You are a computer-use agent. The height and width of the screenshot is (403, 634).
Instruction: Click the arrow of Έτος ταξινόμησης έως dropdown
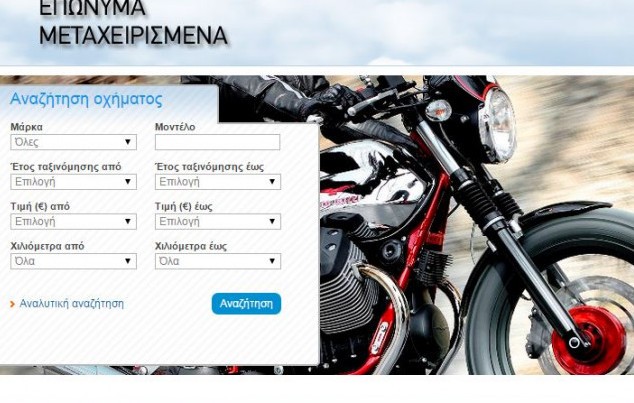click(272, 182)
